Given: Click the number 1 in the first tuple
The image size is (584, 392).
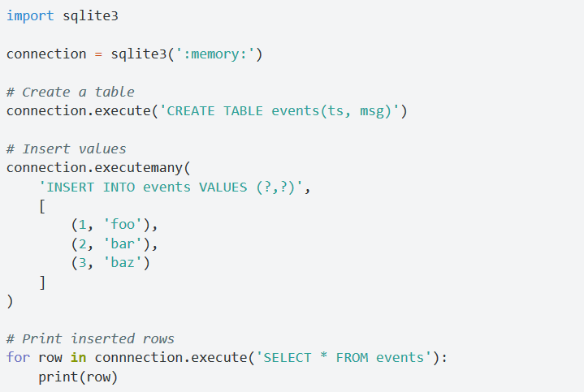Looking at the screenshot, I should pos(83,225).
